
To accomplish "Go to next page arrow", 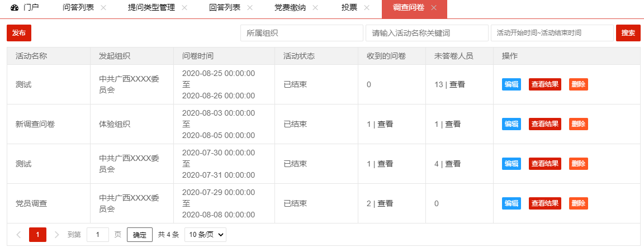I will pos(56,235).
